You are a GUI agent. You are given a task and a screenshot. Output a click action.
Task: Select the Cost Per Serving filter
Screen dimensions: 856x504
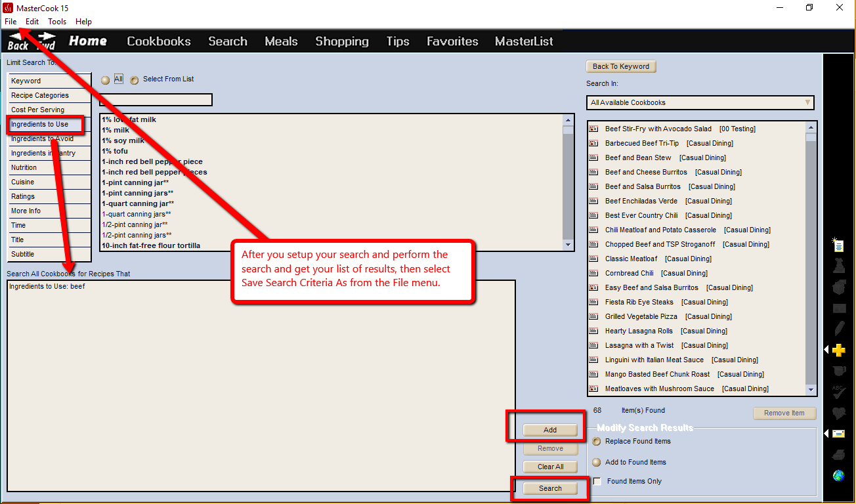(x=49, y=110)
